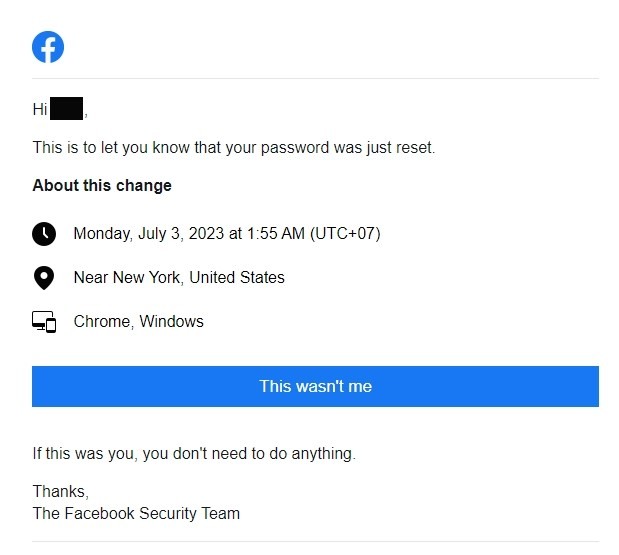
Task: Click the desktop and phone devices icon
Action: coord(44,322)
